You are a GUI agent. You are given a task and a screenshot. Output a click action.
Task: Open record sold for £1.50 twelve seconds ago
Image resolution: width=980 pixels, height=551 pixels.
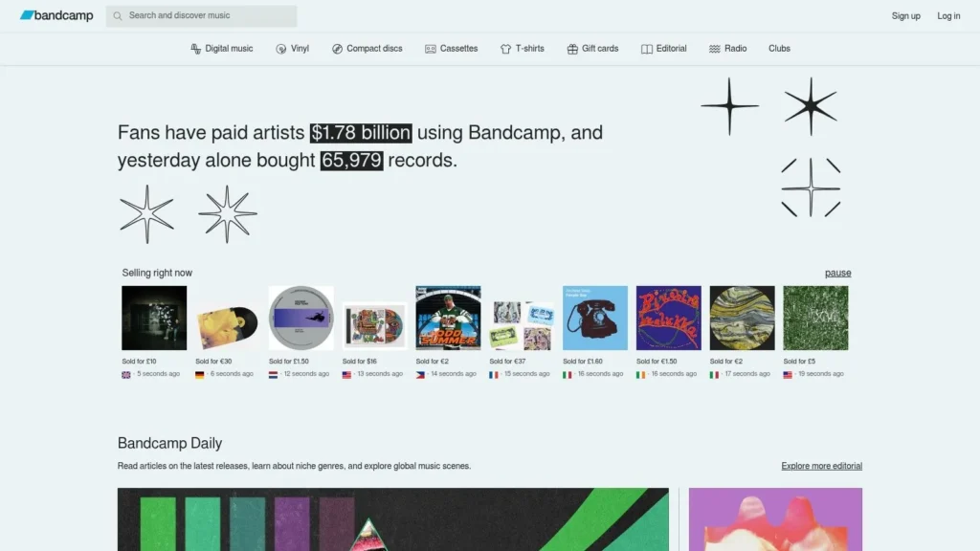(301, 318)
